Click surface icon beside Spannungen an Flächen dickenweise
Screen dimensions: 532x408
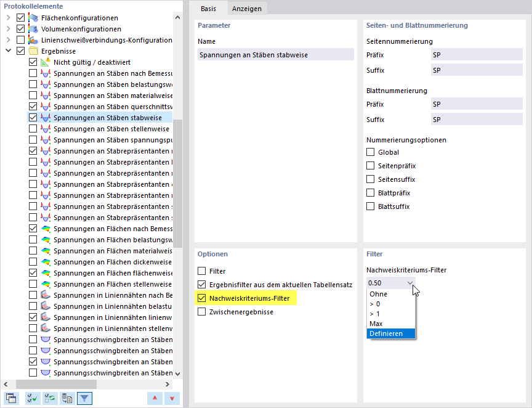coord(46,262)
